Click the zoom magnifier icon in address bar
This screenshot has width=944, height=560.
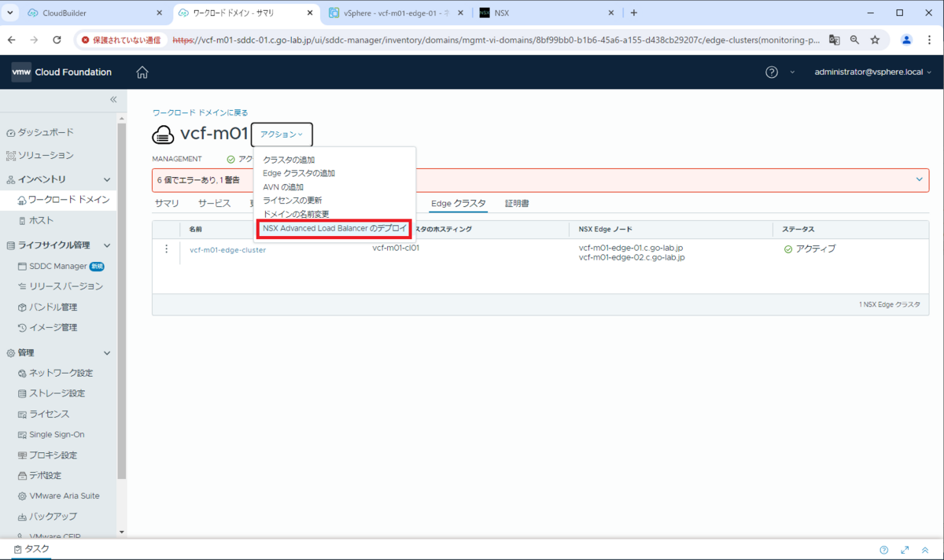(854, 39)
